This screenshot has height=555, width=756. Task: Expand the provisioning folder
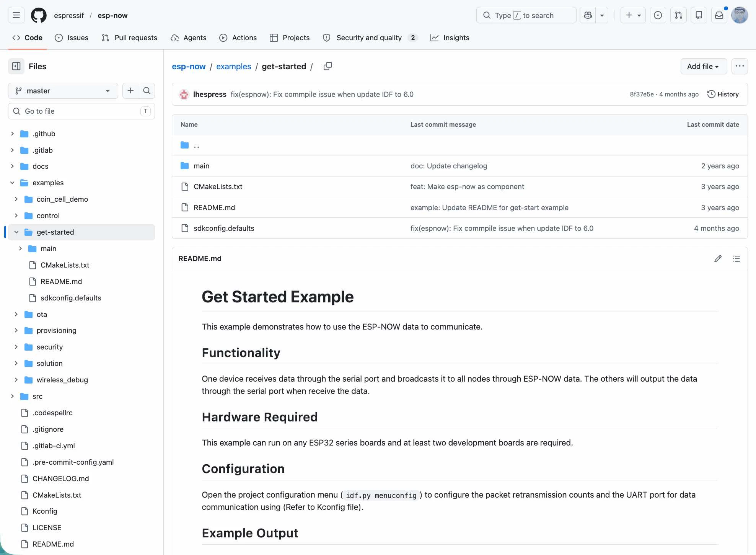point(16,330)
